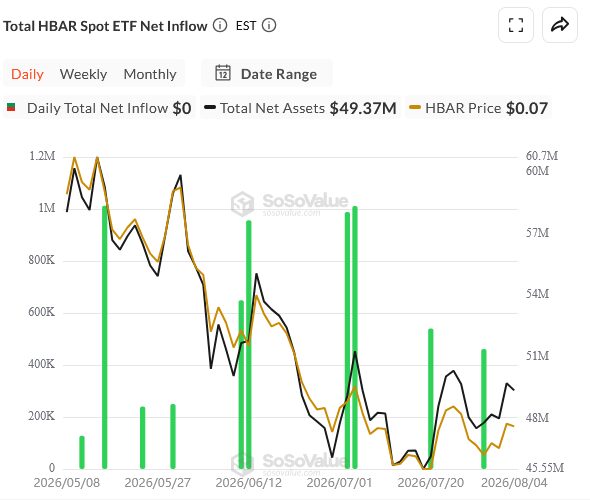This screenshot has width=590, height=500.
Task: Open the Date Range picker
Action: (x=267, y=73)
